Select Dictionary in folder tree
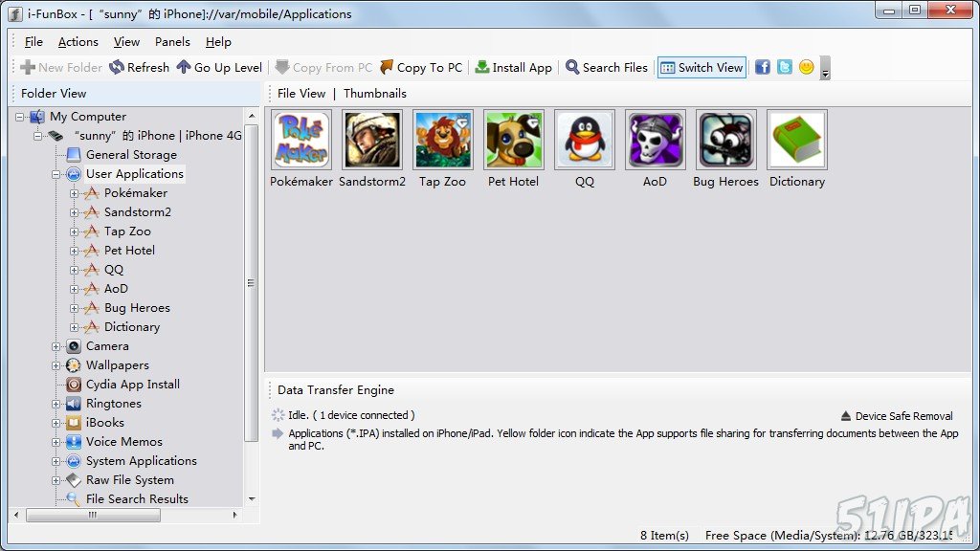This screenshot has width=980, height=551. pyautogui.click(x=132, y=327)
